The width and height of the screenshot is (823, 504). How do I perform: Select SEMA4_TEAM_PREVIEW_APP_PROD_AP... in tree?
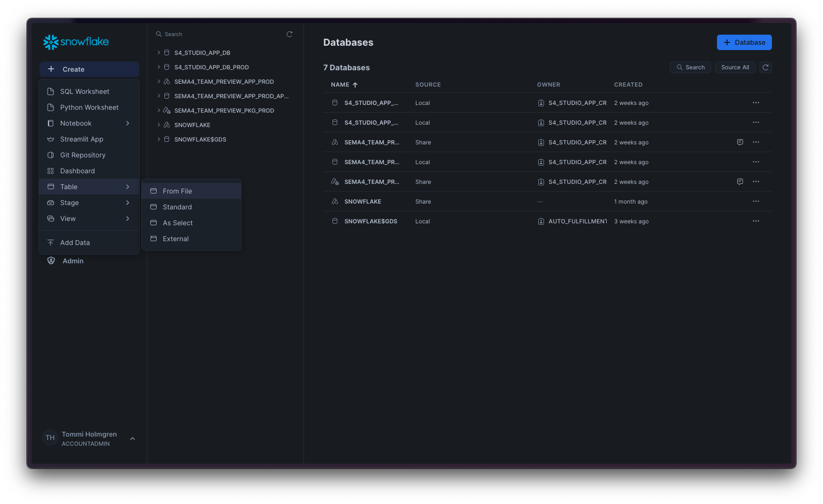point(231,96)
